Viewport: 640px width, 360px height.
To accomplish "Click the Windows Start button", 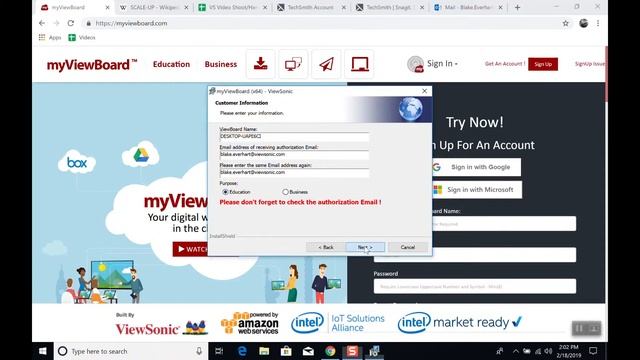I will pos(42,351).
